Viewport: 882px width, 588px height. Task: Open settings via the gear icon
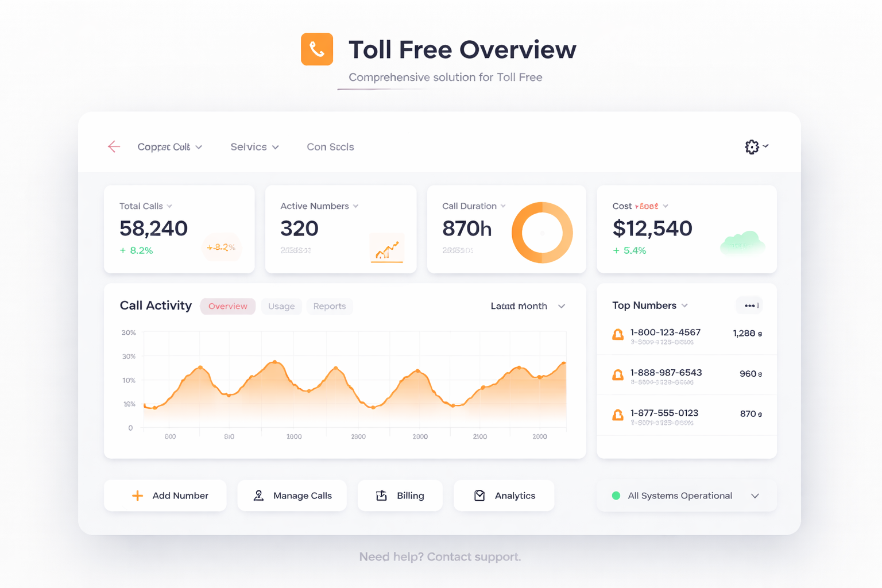(x=752, y=147)
